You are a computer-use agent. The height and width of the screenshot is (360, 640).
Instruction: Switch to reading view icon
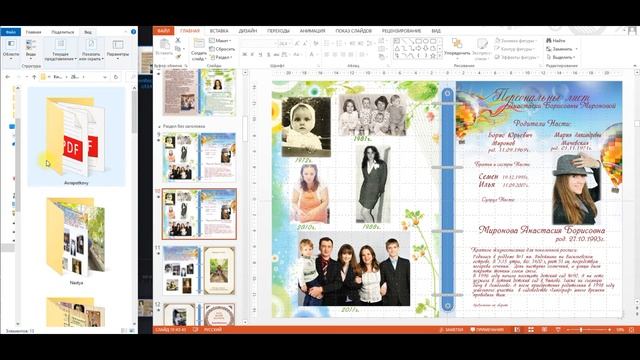(x=544, y=329)
